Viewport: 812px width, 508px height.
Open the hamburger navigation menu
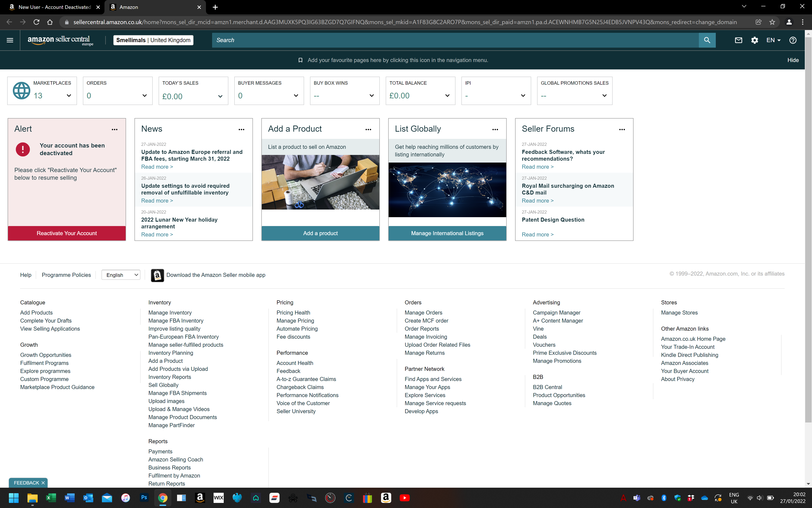coord(10,40)
